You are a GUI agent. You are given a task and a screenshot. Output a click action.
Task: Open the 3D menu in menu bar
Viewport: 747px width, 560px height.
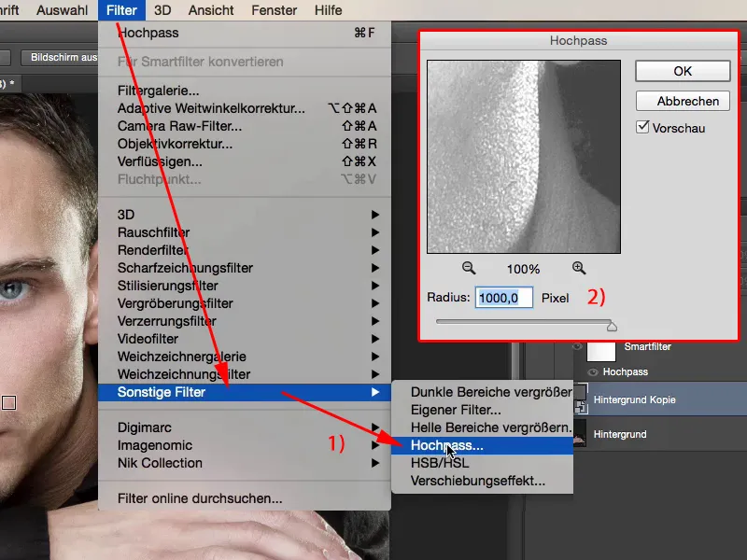tap(162, 10)
